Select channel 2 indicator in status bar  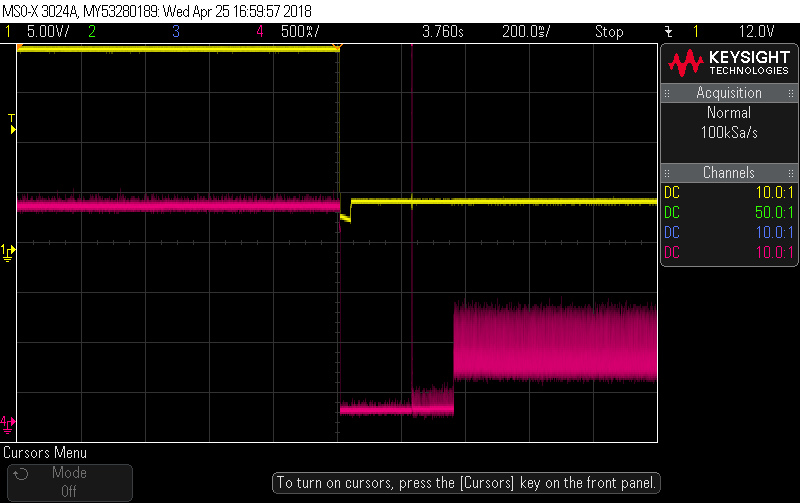(x=92, y=32)
